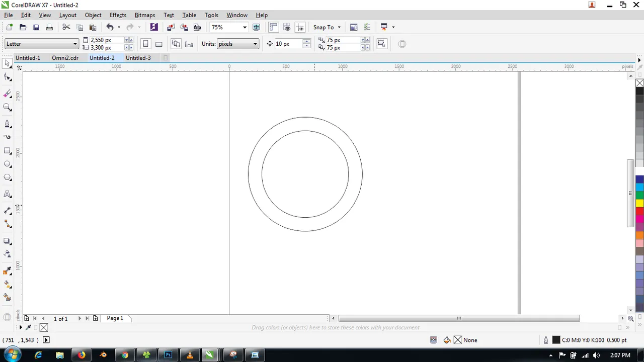Image resolution: width=644 pixels, height=362 pixels.
Task: Select the Parallel Dimension tool
Action: pyautogui.click(x=8, y=211)
